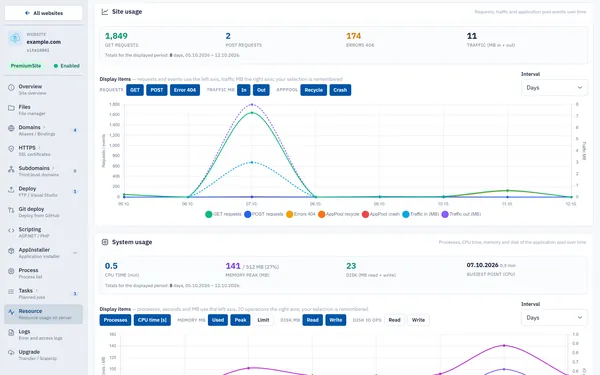Click the System usage chip icon
This screenshot has height=375, width=600.
(x=105, y=242)
